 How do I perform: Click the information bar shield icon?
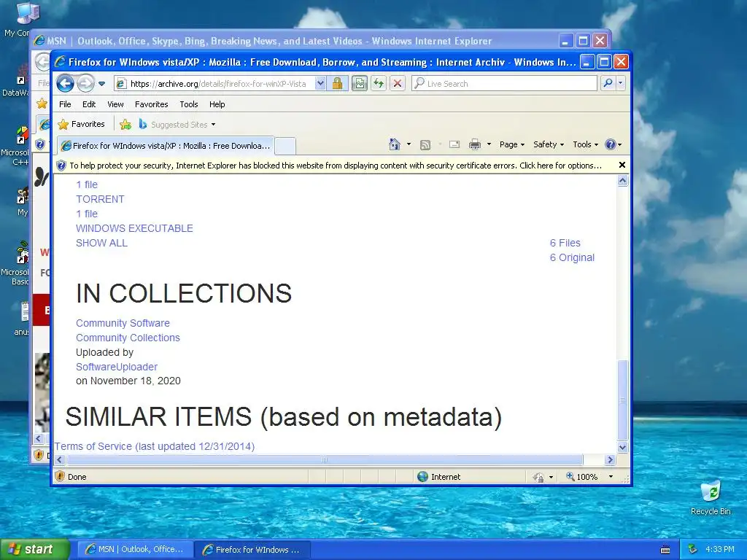tap(61, 166)
